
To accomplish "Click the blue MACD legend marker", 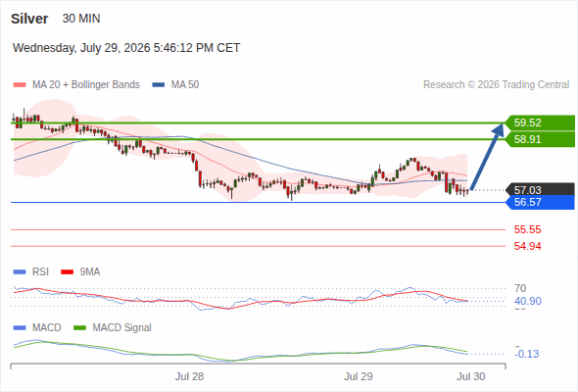I will [20, 328].
